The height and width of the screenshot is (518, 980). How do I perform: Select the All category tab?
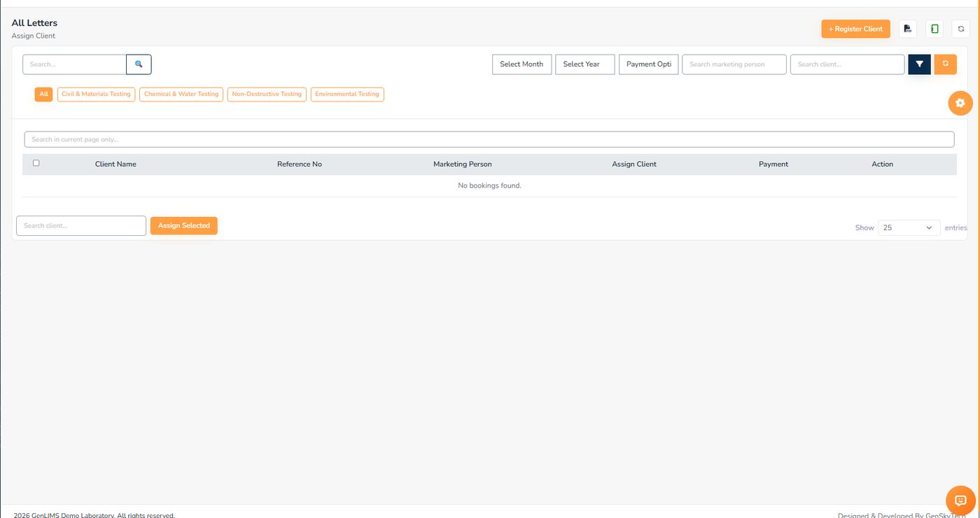click(x=43, y=94)
